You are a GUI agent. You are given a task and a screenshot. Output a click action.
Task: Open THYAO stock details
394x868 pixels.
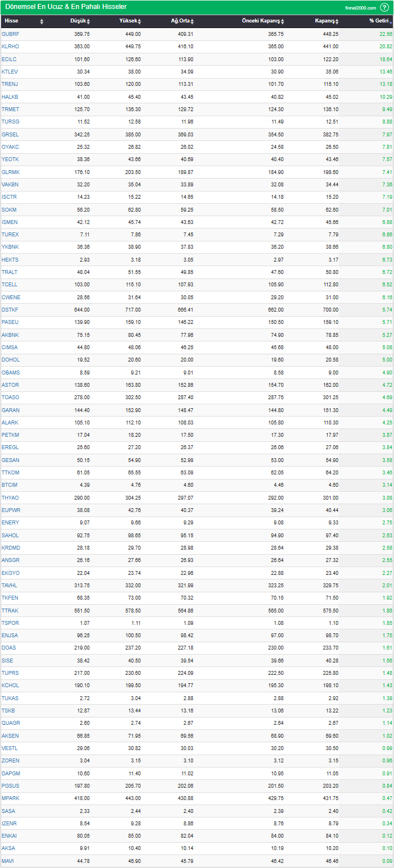coord(10,497)
